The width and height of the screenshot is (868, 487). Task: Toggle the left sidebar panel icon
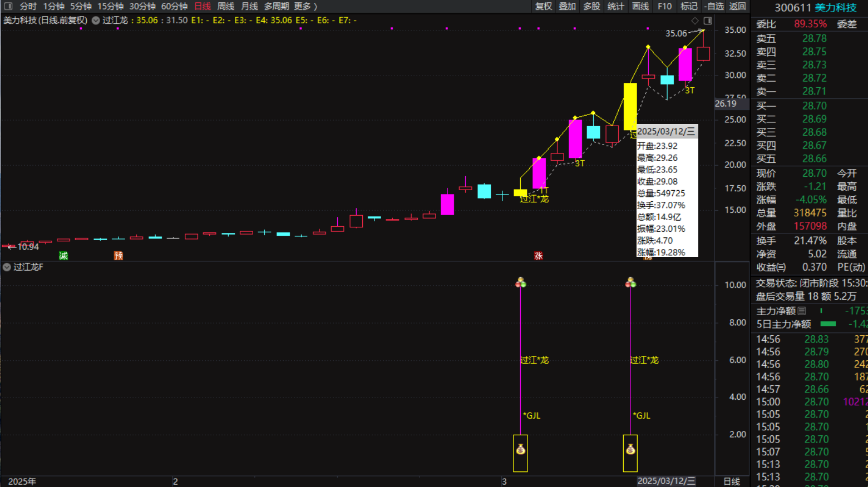pos(8,6)
